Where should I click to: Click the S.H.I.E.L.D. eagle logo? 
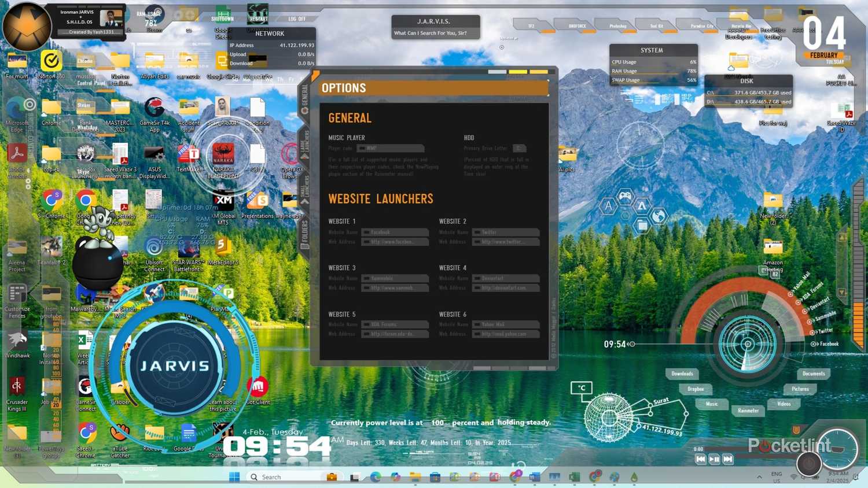coord(26,27)
